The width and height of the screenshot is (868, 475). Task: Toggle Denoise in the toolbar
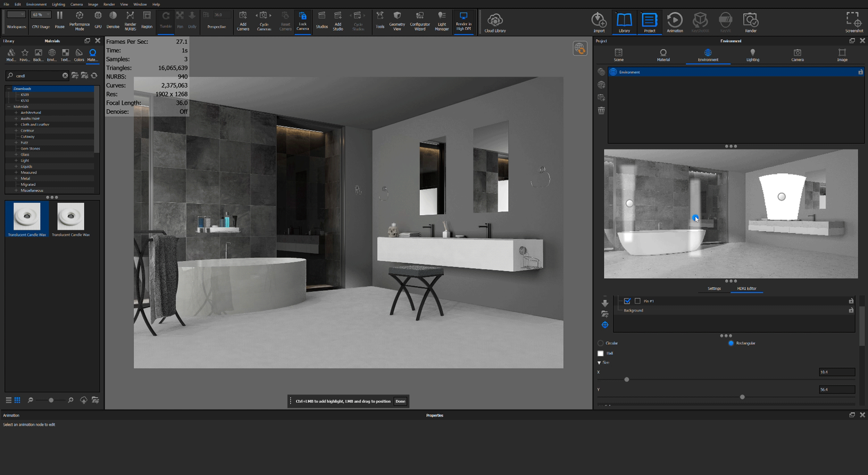[113, 20]
